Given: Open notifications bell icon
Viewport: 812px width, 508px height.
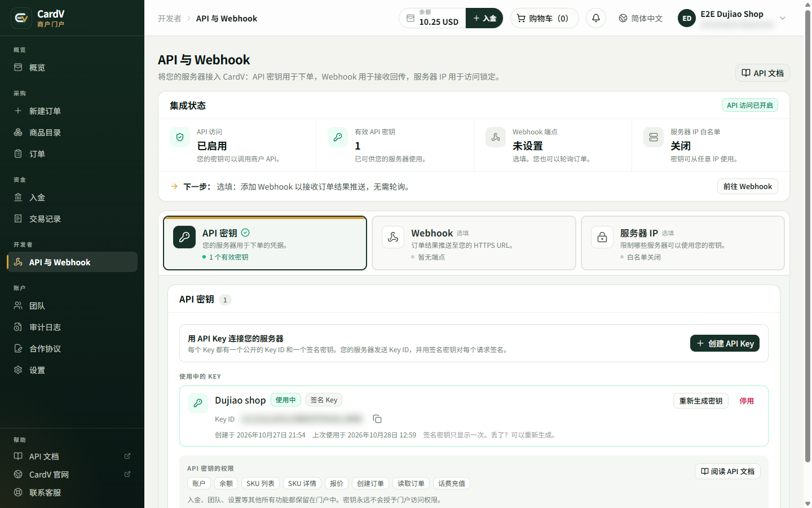Looking at the screenshot, I should 596,18.
